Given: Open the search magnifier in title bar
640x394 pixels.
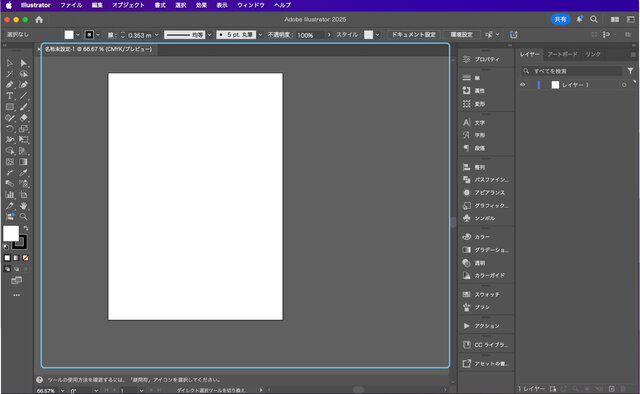Looking at the screenshot, I should click(x=594, y=19).
